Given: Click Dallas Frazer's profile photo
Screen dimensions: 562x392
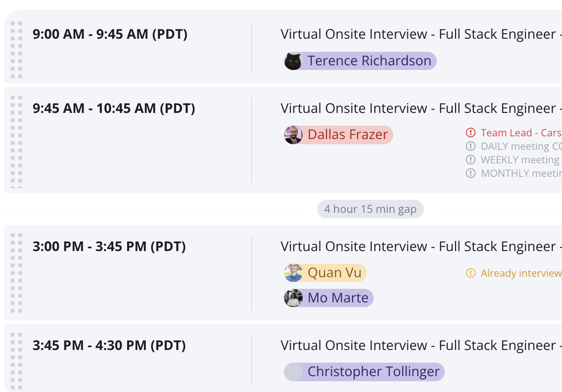Looking at the screenshot, I should click(x=293, y=135).
